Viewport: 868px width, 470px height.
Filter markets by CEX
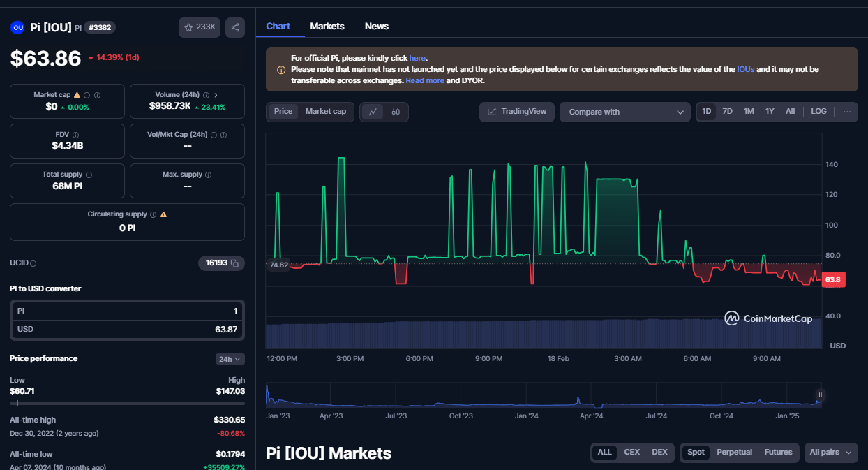click(x=632, y=453)
